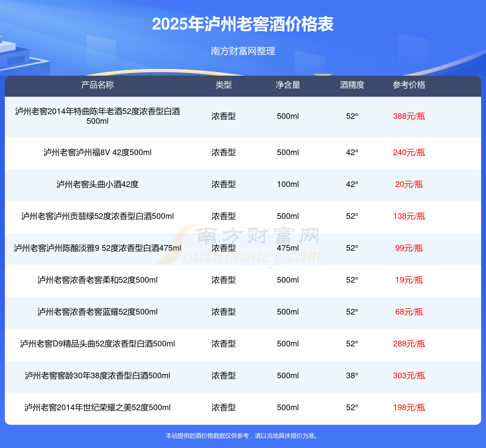Click 42° in the 泸州福8V row

(x=352, y=152)
